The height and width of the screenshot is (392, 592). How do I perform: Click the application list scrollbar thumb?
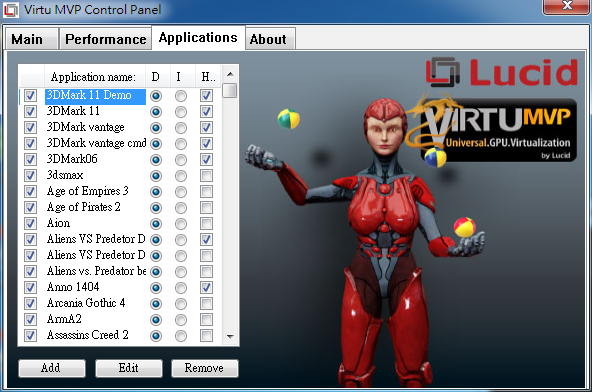(230, 91)
